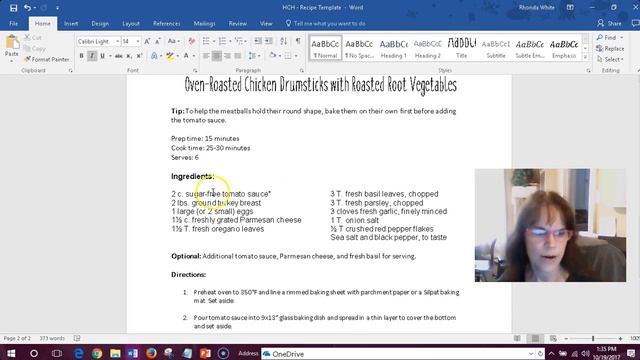Open the File tab
The width and height of the screenshot is (640, 360).
tap(13, 24)
